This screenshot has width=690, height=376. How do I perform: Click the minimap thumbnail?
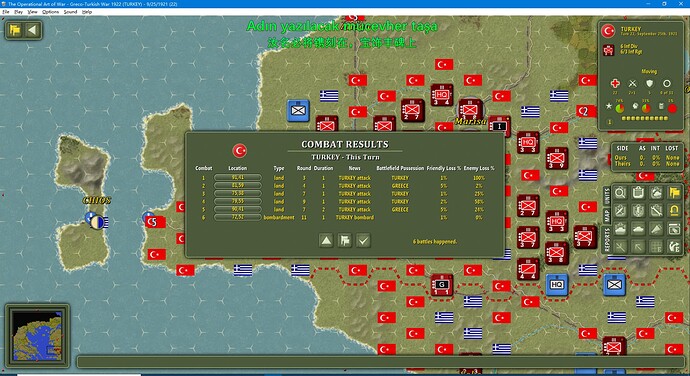pos(37,335)
